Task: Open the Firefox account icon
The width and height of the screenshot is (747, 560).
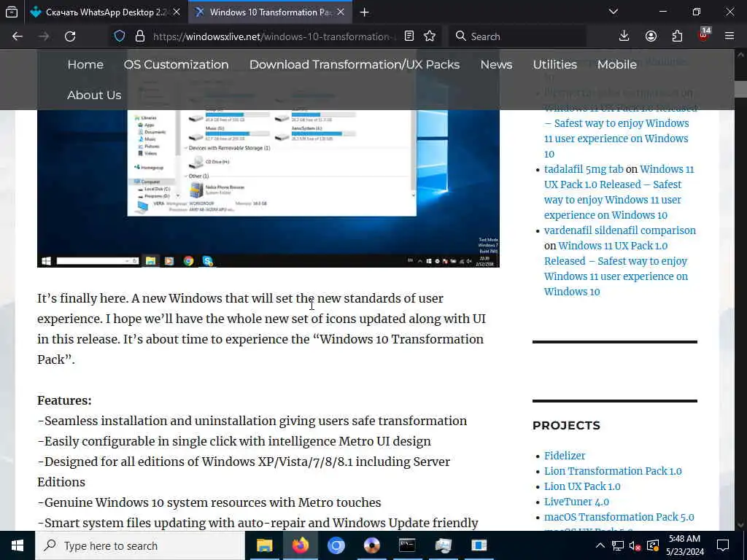Action: point(651,36)
